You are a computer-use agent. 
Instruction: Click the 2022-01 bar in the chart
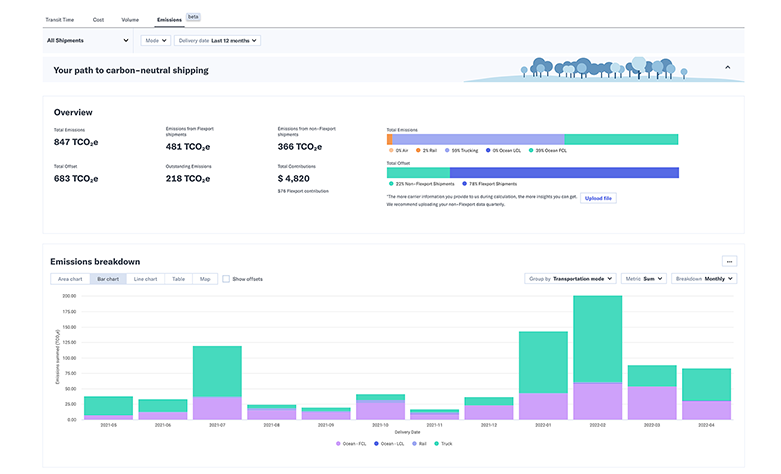(543, 375)
